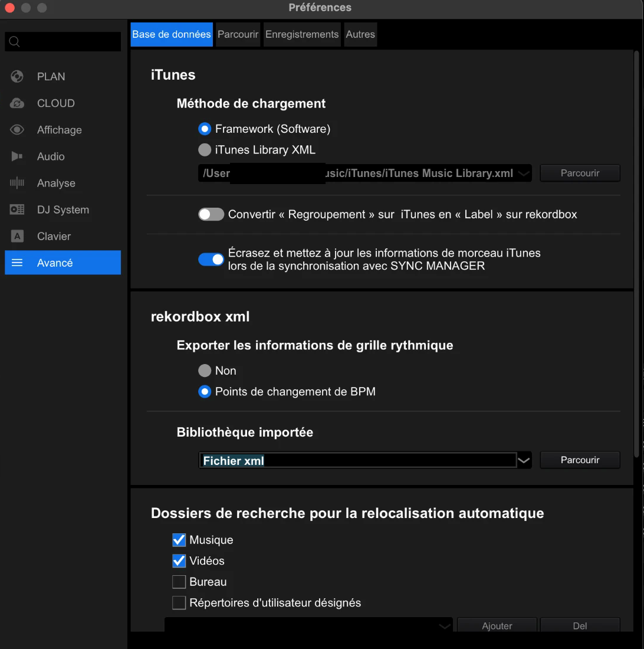This screenshot has width=644, height=649.
Task: Click the Analyse waveform icon
Action: [x=17, y=183]
